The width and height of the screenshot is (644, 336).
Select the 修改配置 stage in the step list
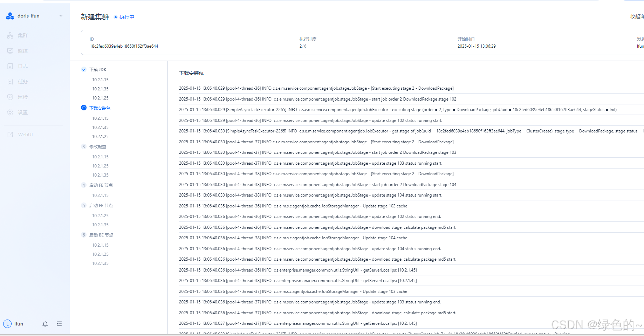(98, 146)
